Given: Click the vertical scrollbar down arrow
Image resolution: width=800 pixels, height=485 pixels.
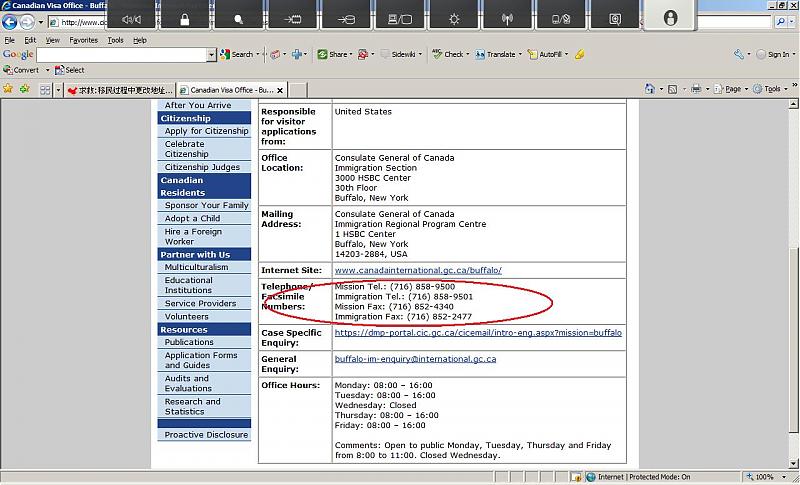Looking at the screenshot, I should click(x=793, y=464).
